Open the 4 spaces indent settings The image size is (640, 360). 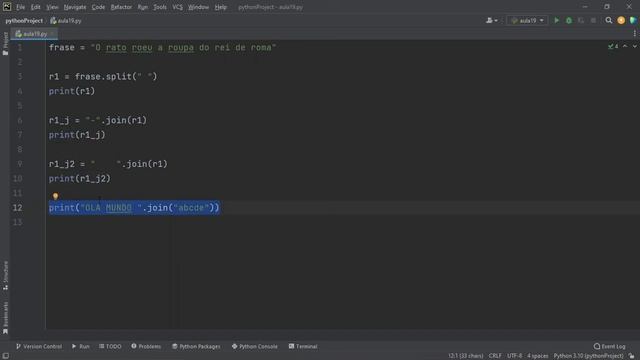point(538,356)
